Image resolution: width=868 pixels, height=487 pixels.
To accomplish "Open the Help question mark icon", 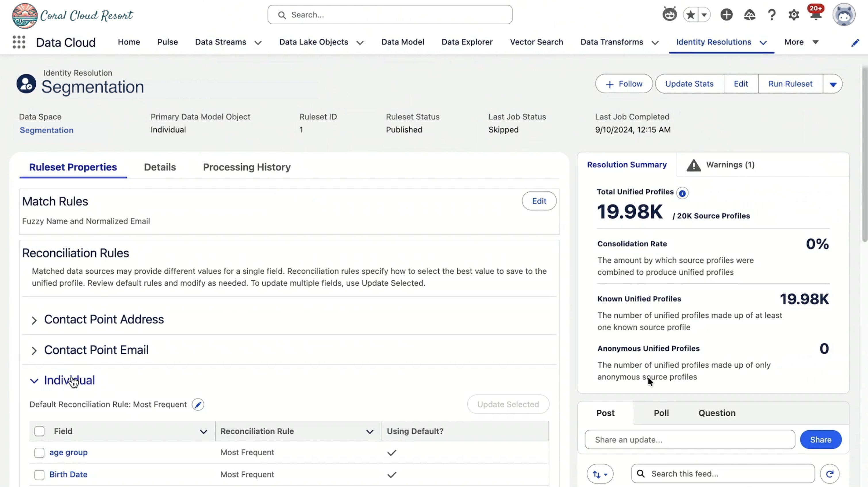I will point(772,15).
